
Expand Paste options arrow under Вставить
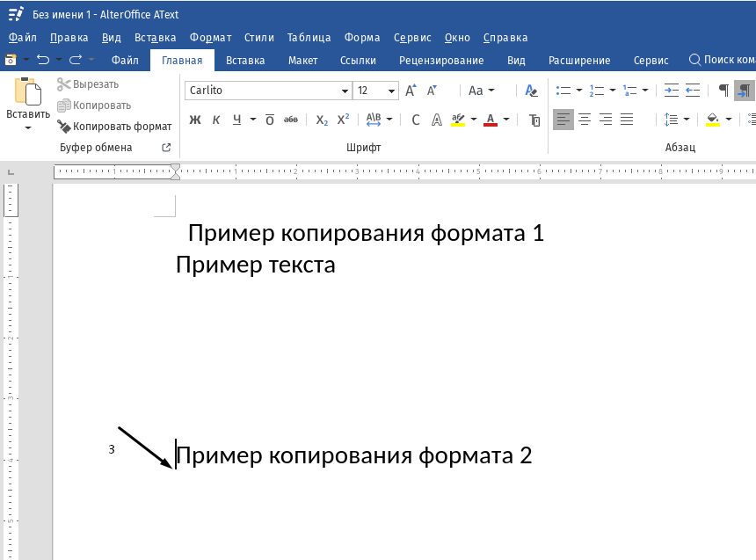[28, 127]
